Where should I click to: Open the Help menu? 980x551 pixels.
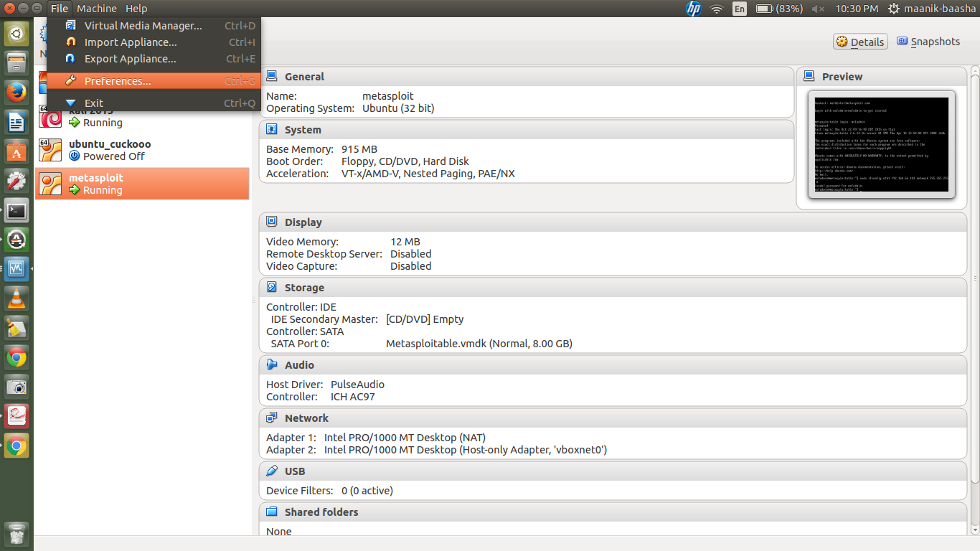click(136, 9)
